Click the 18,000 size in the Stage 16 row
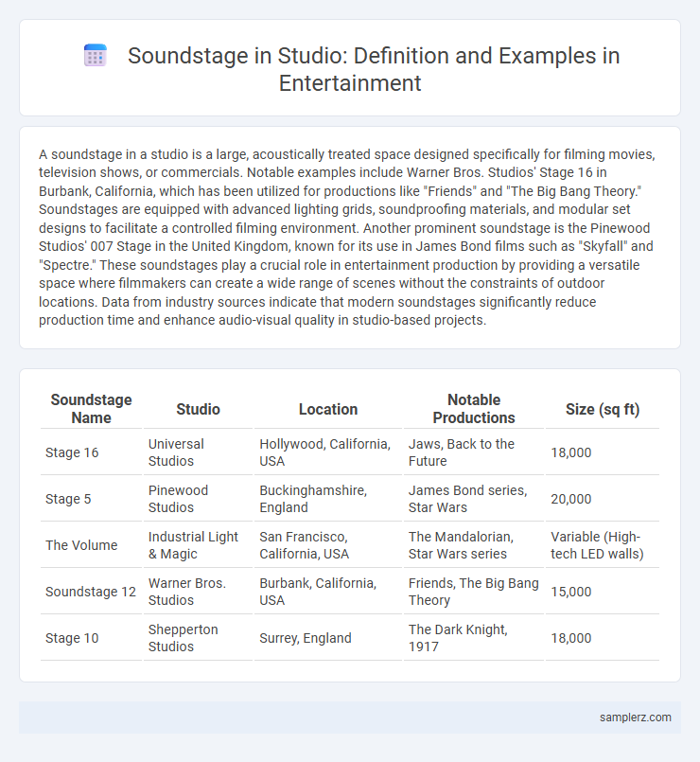The height and width of the screenshot is (762, 700). 603,452
